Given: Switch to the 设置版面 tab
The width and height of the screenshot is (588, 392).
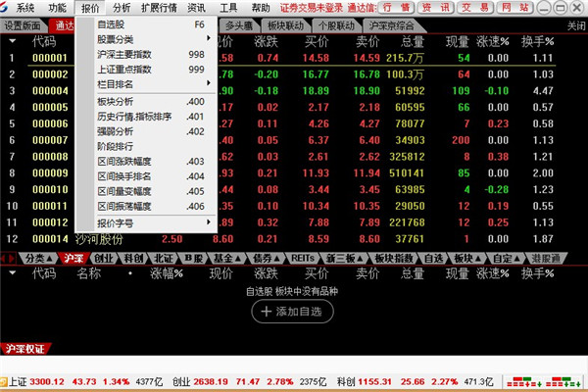Looking at the screenshot, I should pyautogui.click(x=23, y=25).
